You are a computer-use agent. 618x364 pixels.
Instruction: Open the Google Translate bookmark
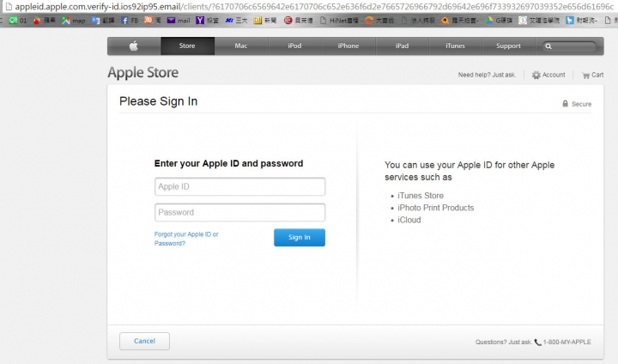click(103, 21)
